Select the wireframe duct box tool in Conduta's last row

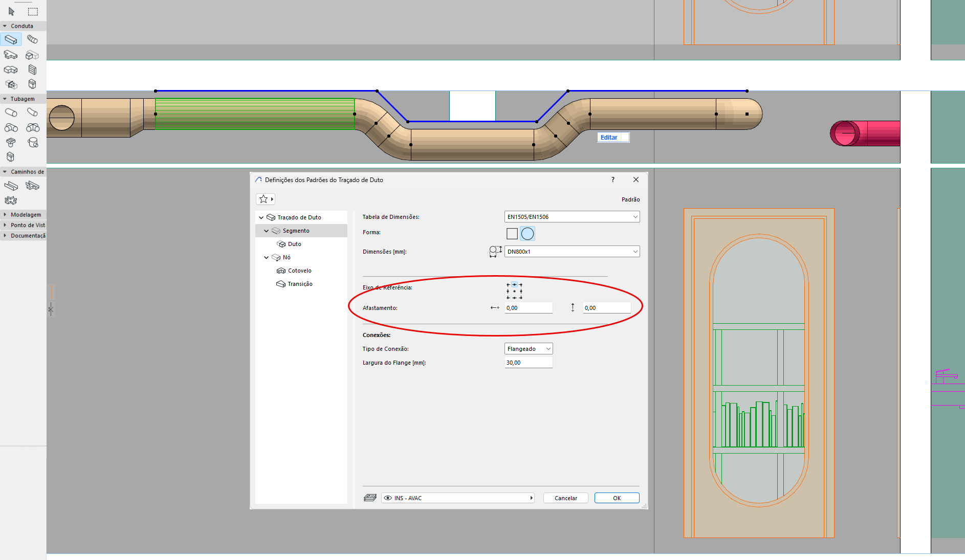[11, 84]
